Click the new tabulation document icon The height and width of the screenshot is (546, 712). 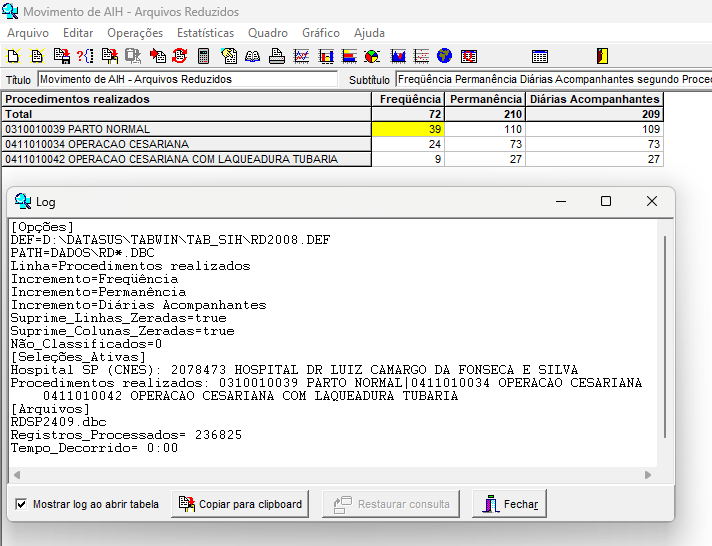tap(37, 56)
